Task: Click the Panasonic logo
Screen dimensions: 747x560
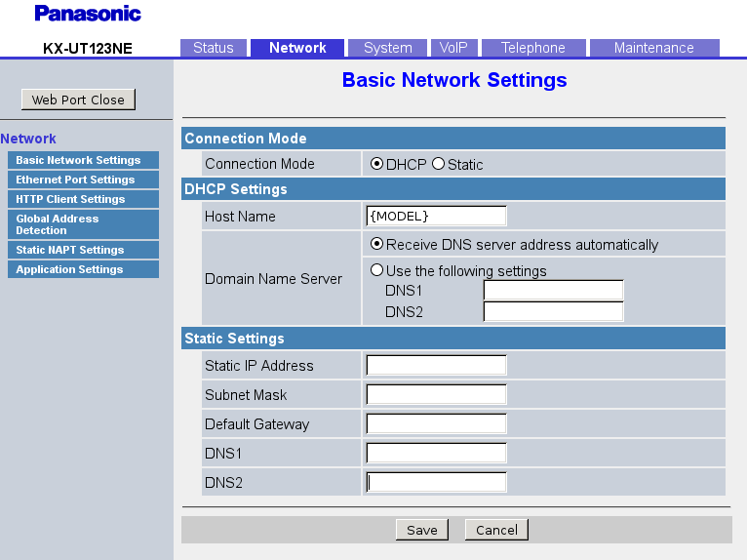Action: 88,14
